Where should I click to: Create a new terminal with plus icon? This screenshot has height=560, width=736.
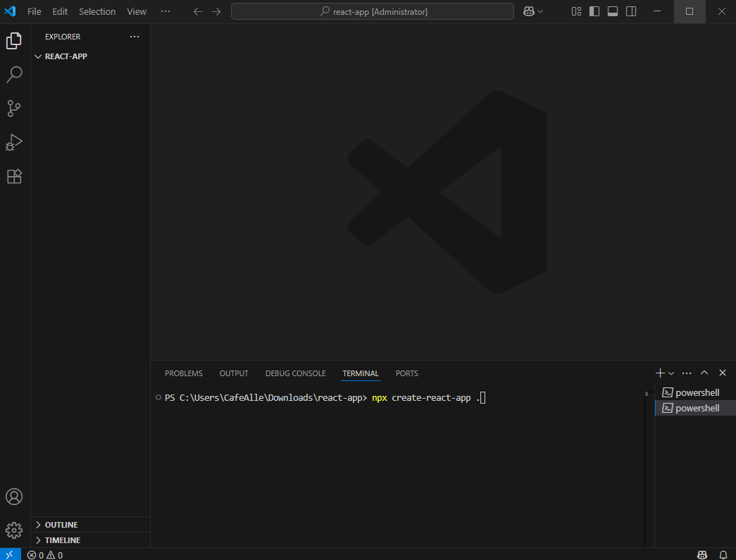[660, 373]
